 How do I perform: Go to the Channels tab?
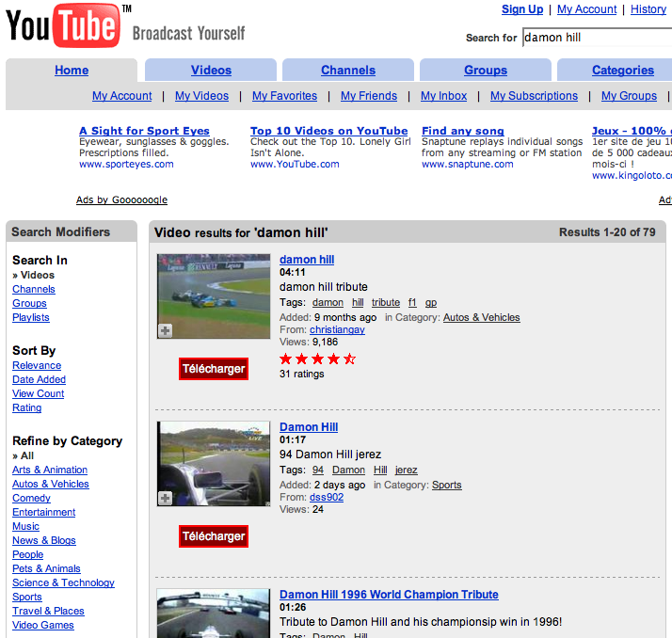[x=348, y=71]
